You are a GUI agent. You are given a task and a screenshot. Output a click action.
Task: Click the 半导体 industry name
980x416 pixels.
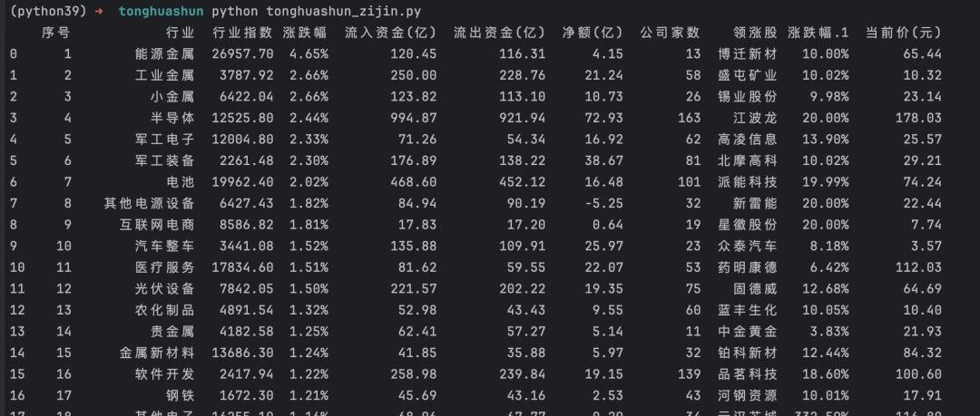pyautogui.click(x=172, y=118)
